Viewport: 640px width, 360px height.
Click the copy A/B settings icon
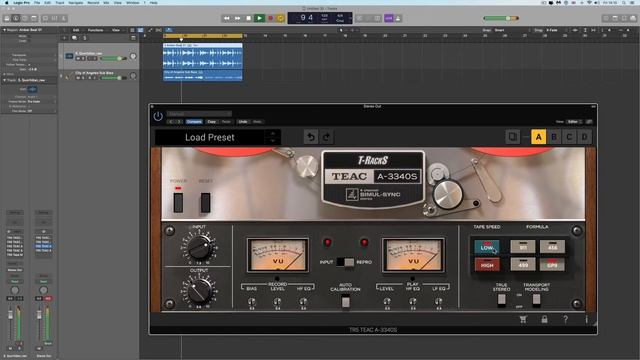(512, 137)
